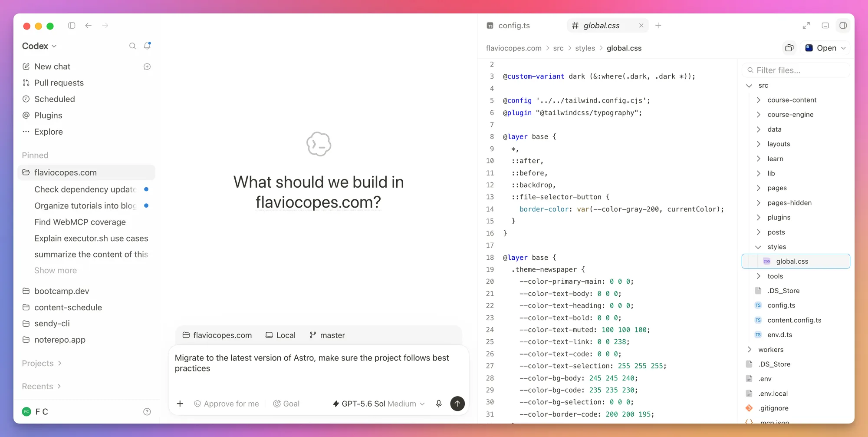Click the Plugins icon in sidebar
Screen dimensions: 868x437
pyautogui.click(x=26, y=115)
